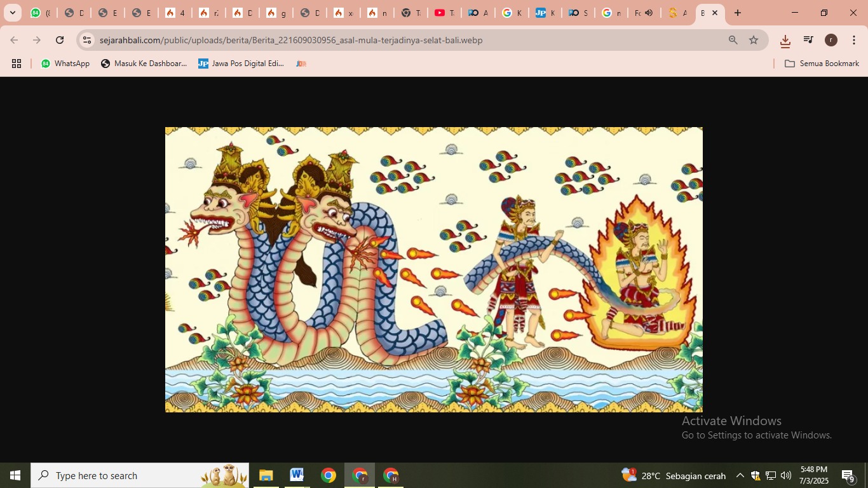This screenshot has width=868, height=488.
Task: Open the WhatsApp bookmark
Action: tap(65, 64)
